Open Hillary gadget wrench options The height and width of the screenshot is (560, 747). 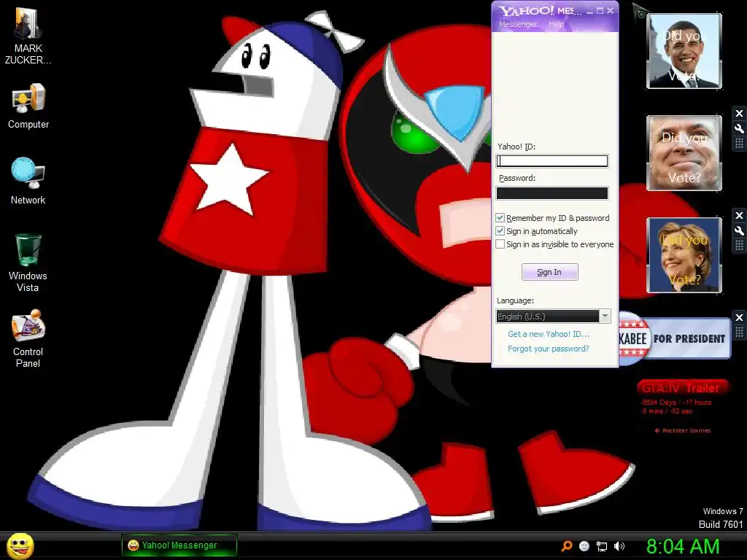pos(739,231)
